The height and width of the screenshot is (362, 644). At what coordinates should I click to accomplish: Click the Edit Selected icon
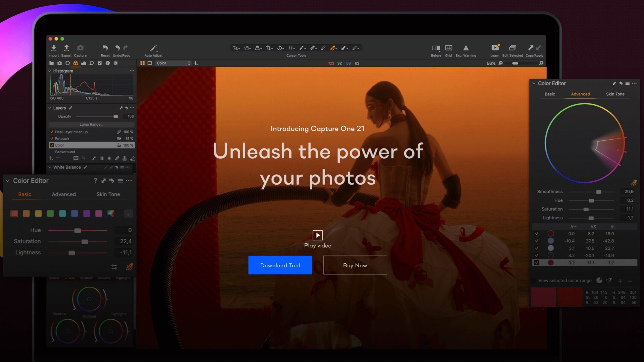(513, 48)
